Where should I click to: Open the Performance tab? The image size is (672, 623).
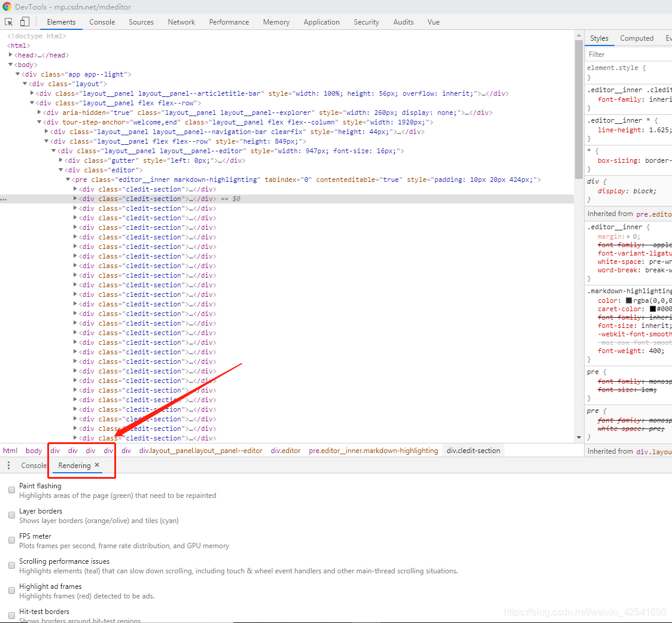point(229,22)
